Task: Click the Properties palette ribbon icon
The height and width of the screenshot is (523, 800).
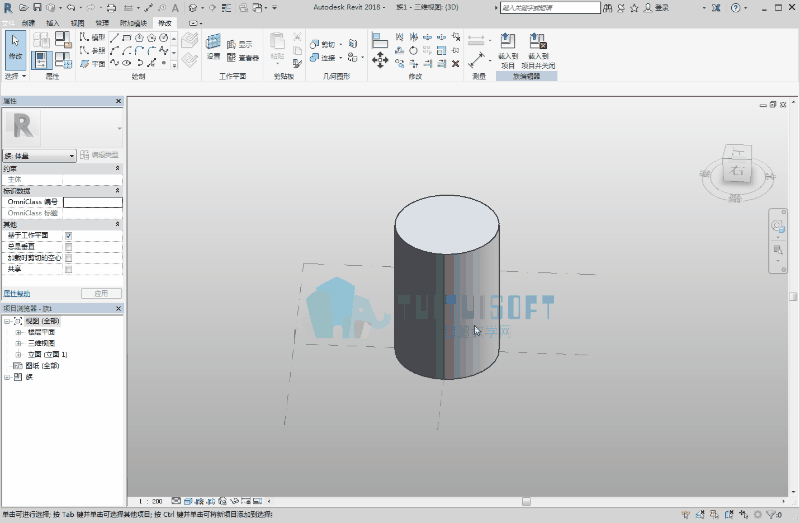Action: (41, 60)
